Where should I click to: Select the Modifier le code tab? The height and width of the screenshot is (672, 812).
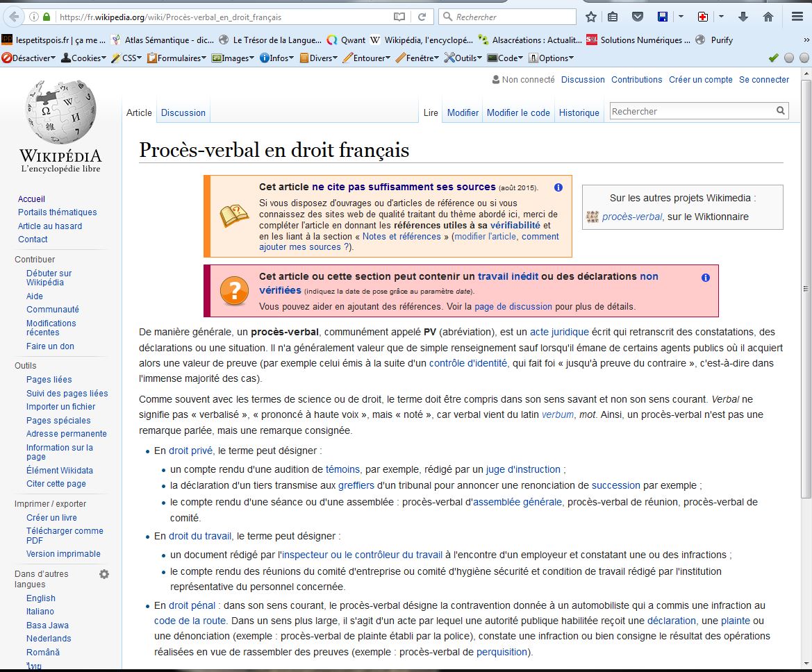point(518,112)
